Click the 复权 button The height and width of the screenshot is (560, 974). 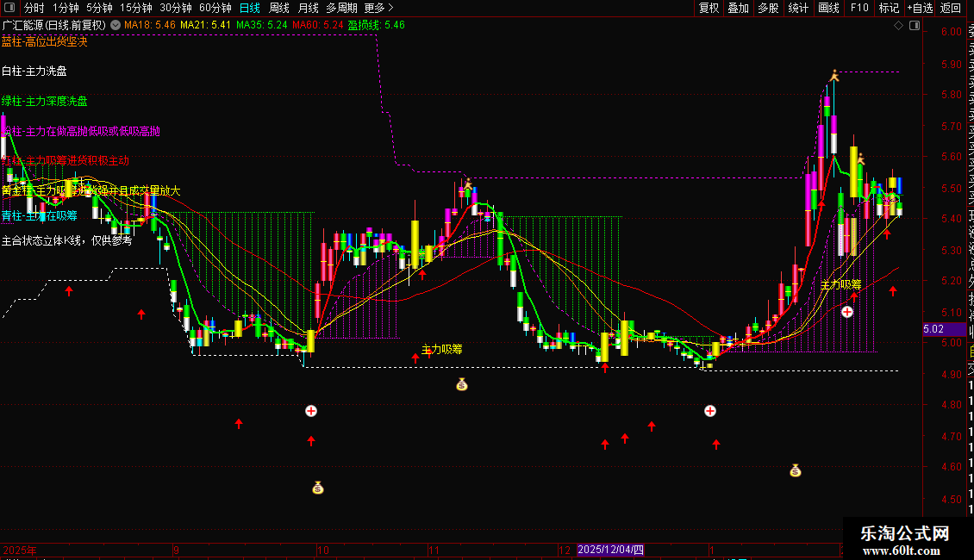tap(709, 8)
